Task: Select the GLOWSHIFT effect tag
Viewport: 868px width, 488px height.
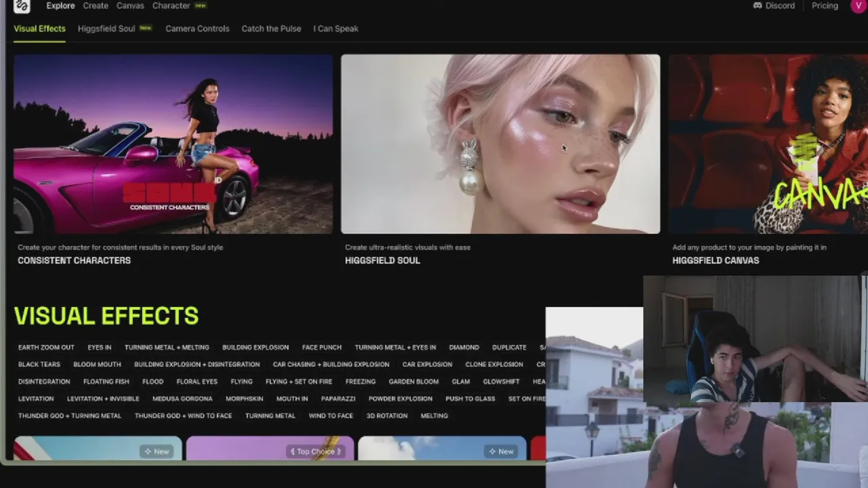Action: tap(501, 382)
